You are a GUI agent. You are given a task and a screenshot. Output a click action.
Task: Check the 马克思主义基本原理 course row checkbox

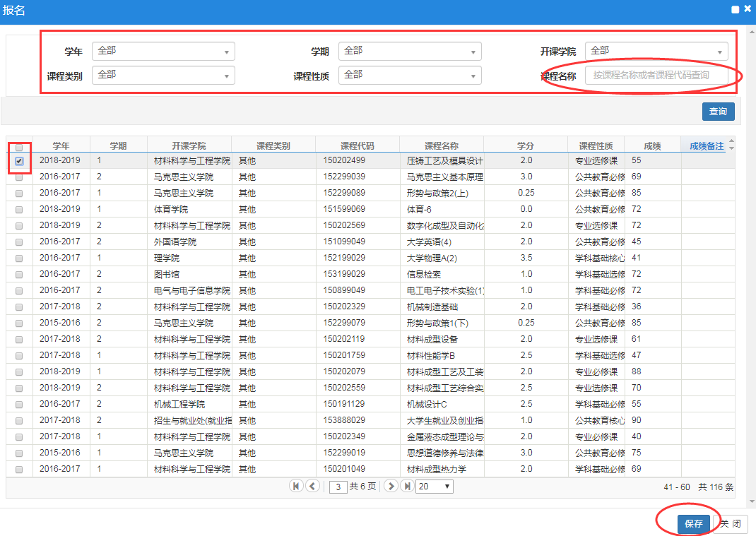19,177
